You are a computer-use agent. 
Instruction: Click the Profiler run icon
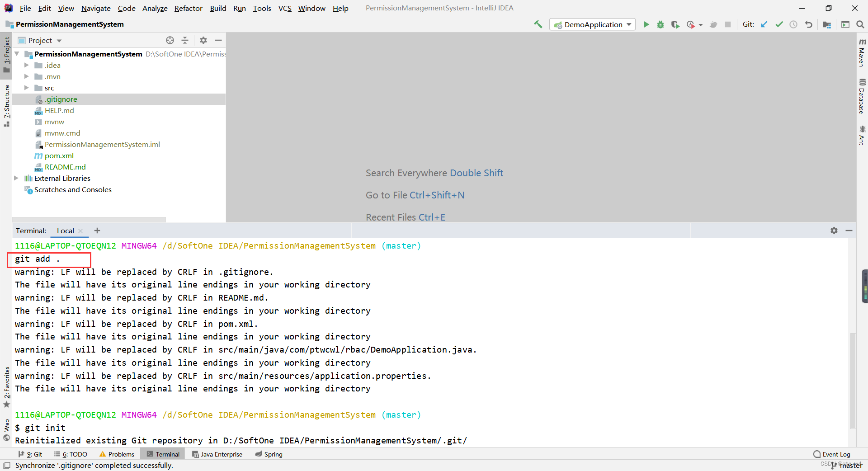click(x=690, y=24)
